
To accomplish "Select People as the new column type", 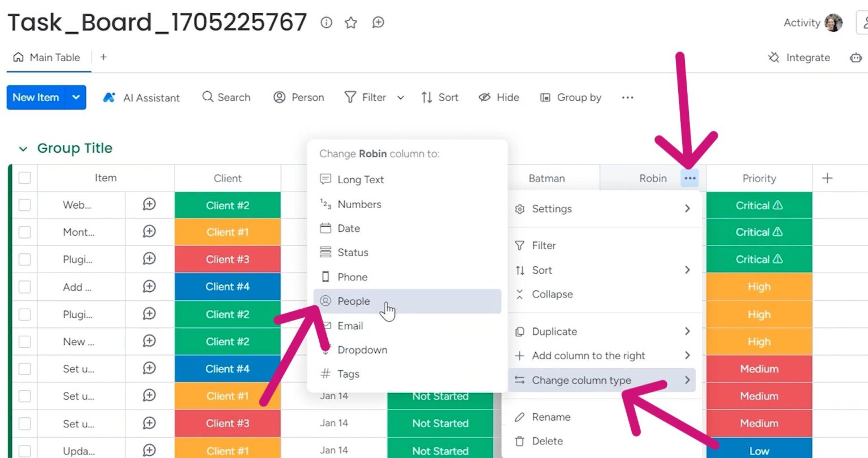I will pos(353,301).
